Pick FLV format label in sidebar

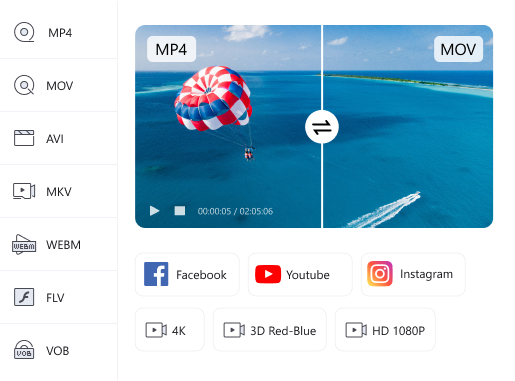(x=55, y=297)
